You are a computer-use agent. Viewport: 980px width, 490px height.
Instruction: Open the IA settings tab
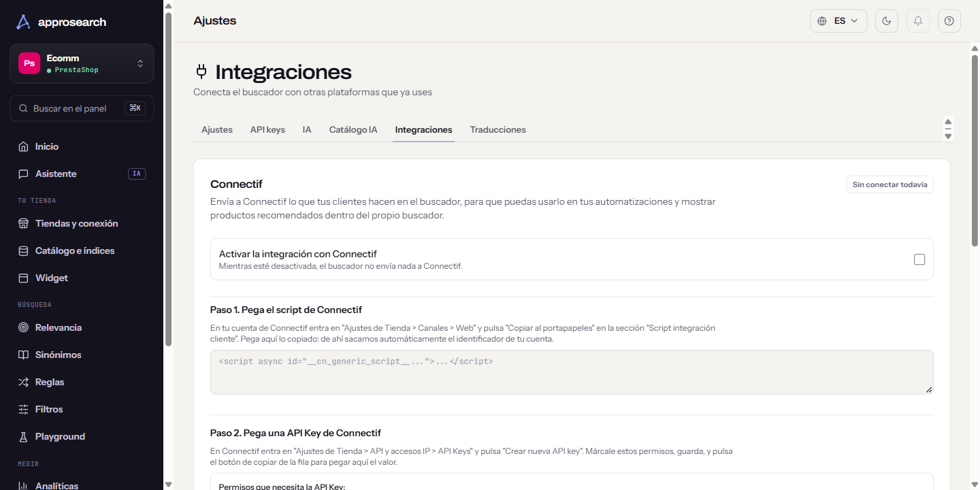click(307, 129)
